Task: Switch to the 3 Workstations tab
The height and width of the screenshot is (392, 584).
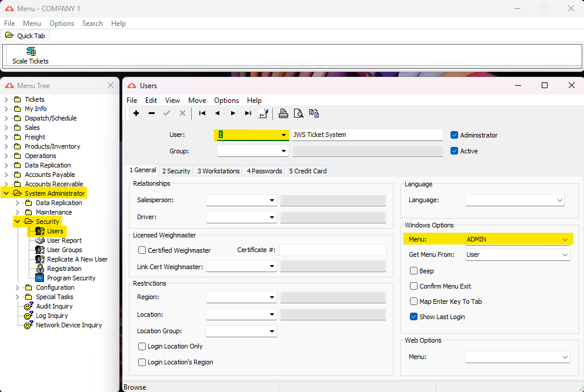Action: 219,171
